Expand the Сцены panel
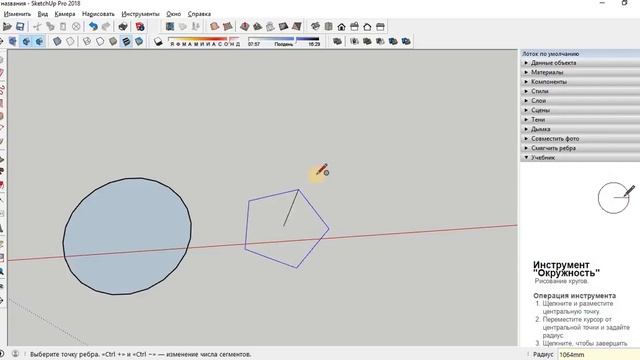Screen dimensions: 640x360 point(580,110)
